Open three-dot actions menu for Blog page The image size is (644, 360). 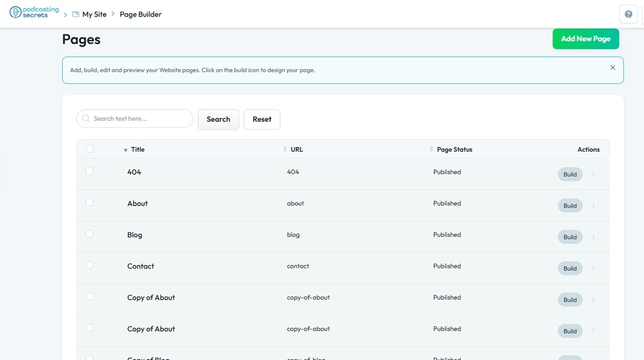(593, 237)
